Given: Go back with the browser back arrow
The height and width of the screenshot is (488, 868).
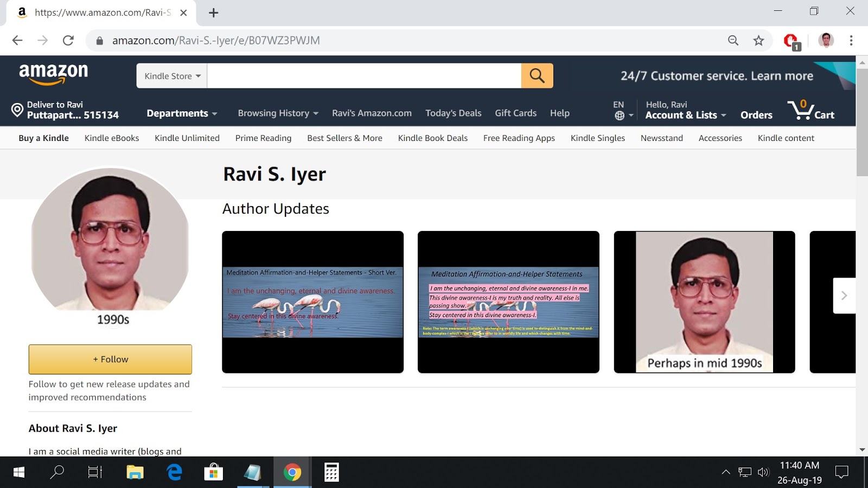Looking at the screenshot, I should tap(17, 41).
